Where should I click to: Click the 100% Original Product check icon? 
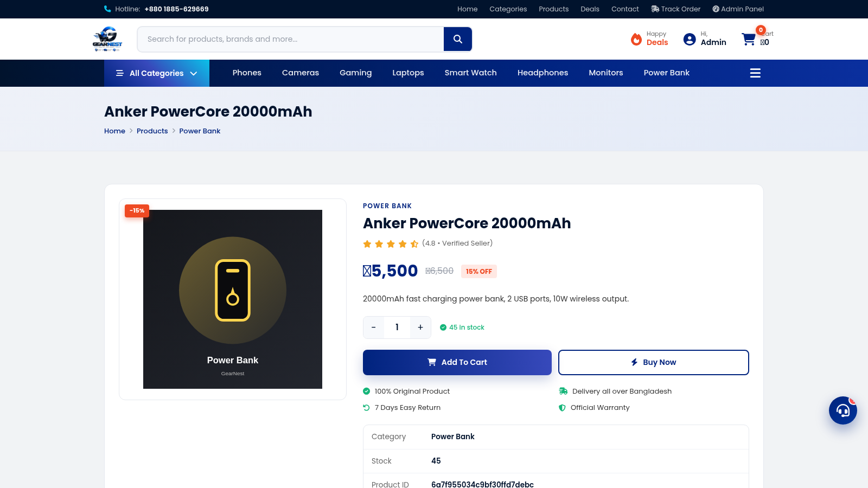click(367, 391)
